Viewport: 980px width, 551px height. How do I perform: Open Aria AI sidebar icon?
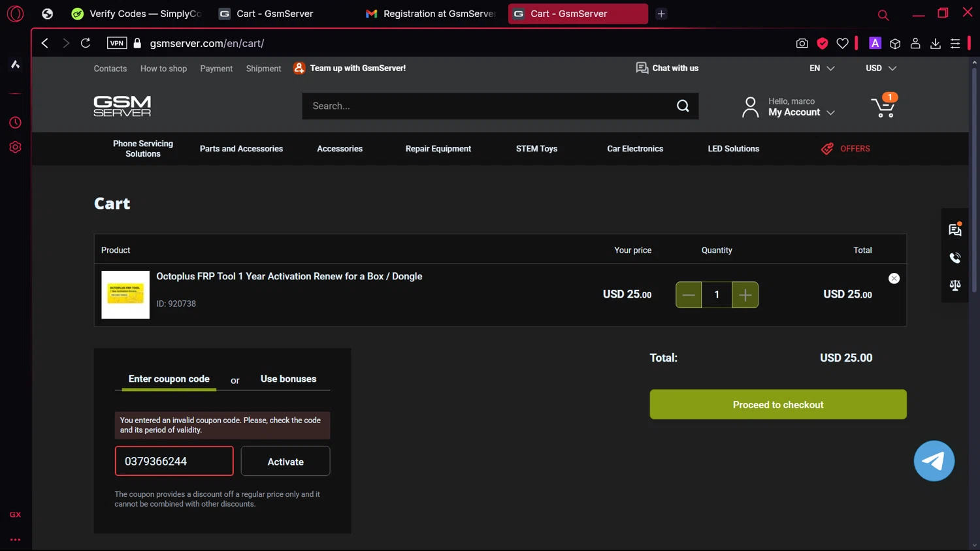pyautogui.click(x=15, y=64)
